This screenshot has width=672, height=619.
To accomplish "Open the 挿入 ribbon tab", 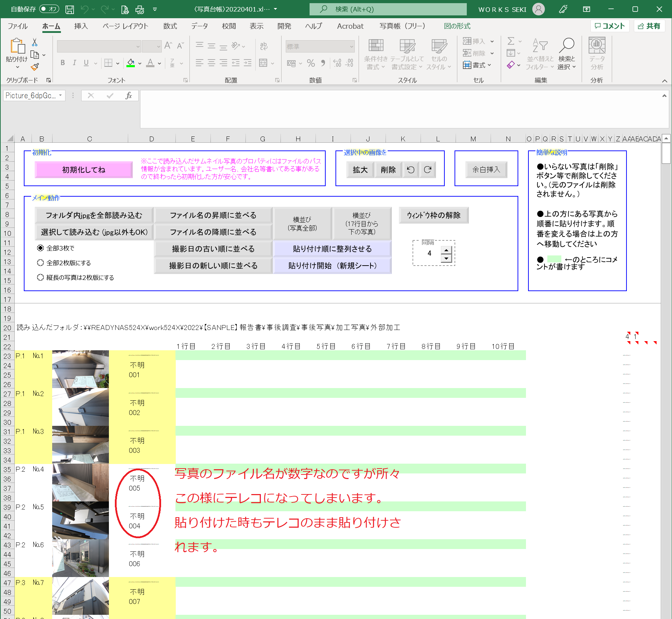I will click(81, 26).
